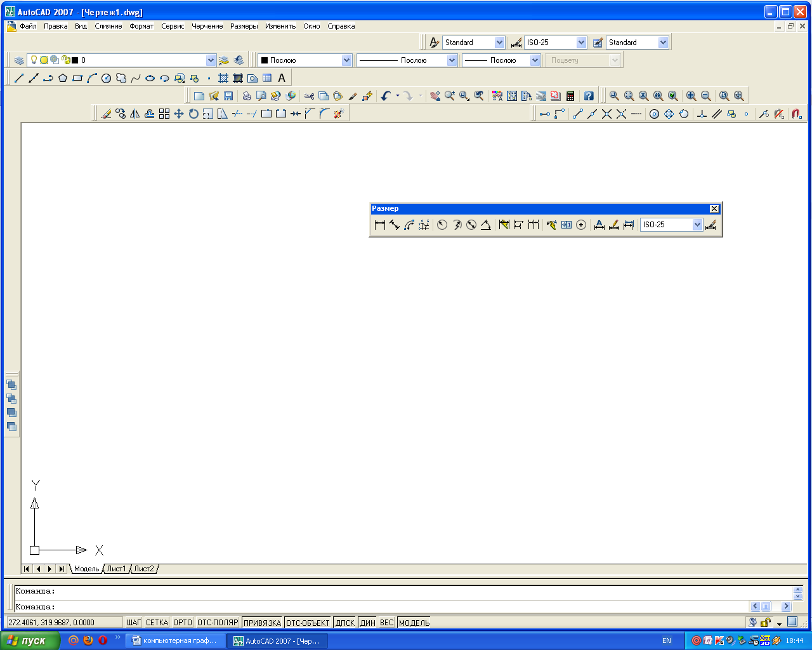The height and width of the screenshot is (650, 812).
Task: Toggle ДИН dynamic input
Action: point(368,623)
